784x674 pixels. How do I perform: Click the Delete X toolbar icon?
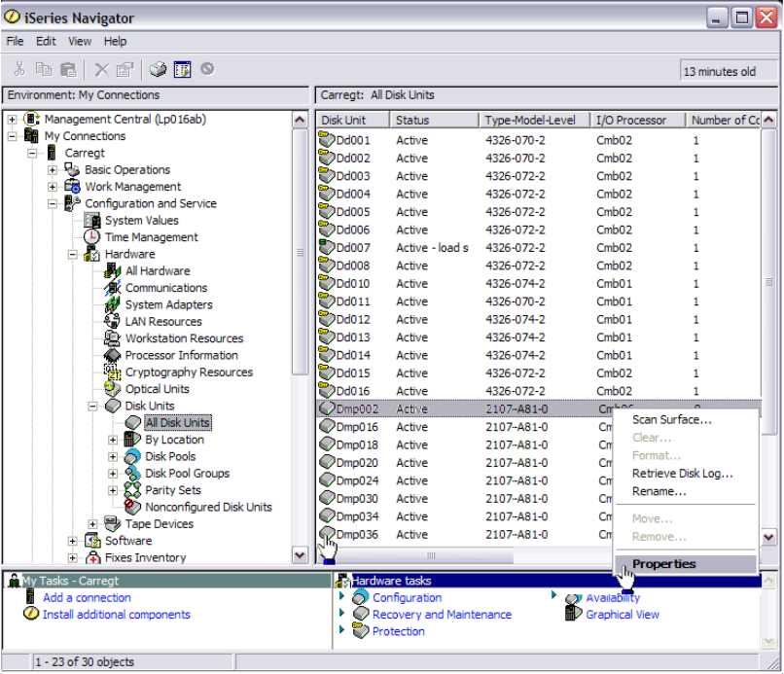[101, 69]
